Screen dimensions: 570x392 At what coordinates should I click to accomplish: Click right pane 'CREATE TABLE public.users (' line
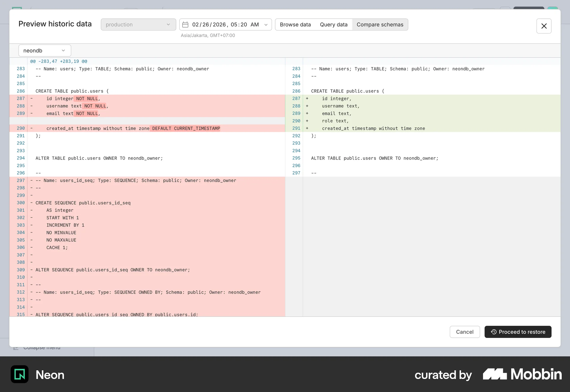(423, 91)
